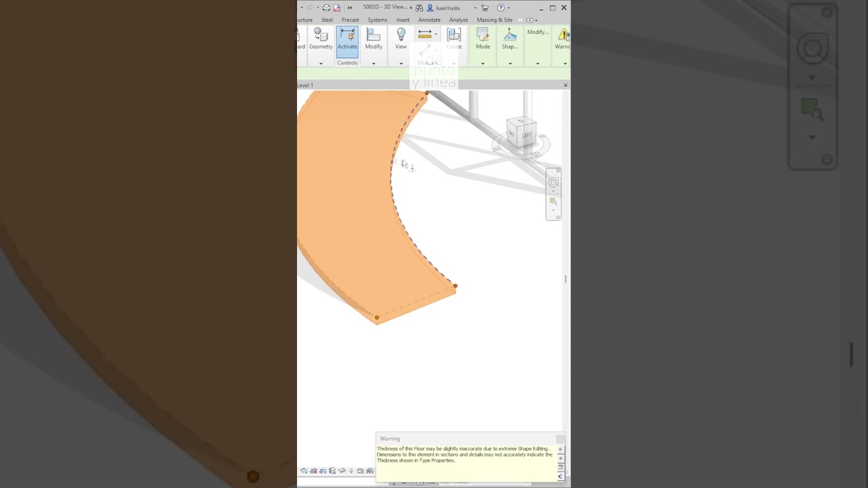Click the Modify... contextual panel label
Image resolution: width=868 pixels, height=488 pixels.
click(x=538, y=32)
